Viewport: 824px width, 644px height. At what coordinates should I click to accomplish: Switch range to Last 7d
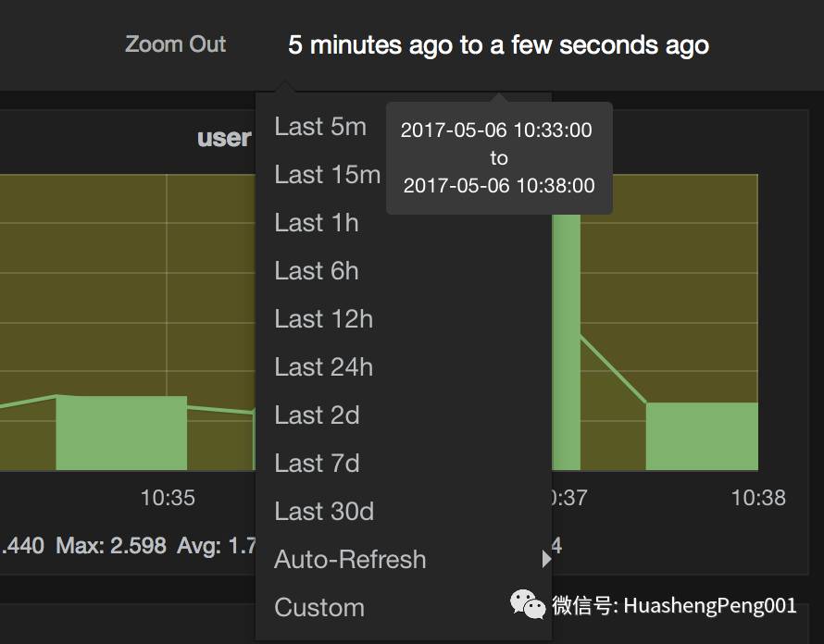tap(317, 464)
